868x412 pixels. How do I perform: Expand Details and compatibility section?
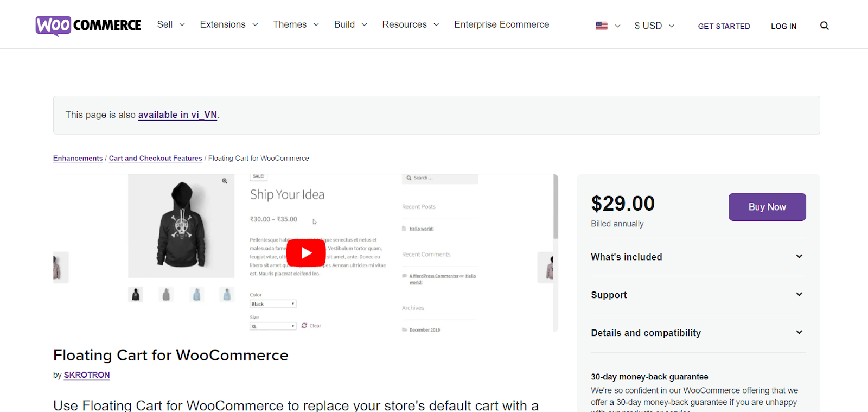pos(698,333)
